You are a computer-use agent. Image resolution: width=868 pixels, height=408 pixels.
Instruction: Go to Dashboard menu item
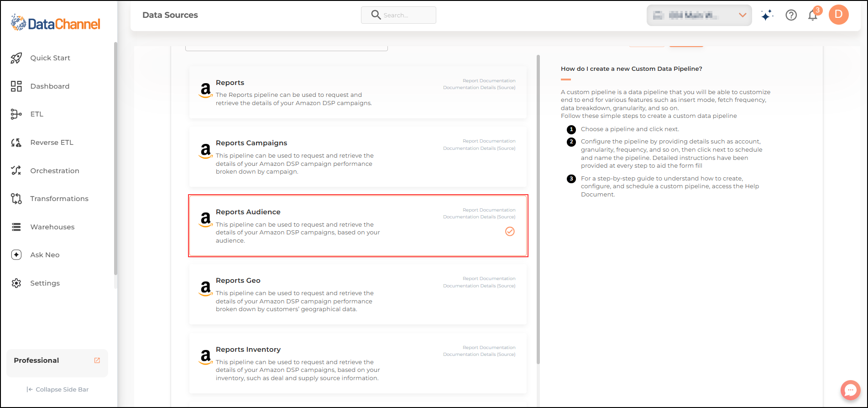click(x=50, y=86)
